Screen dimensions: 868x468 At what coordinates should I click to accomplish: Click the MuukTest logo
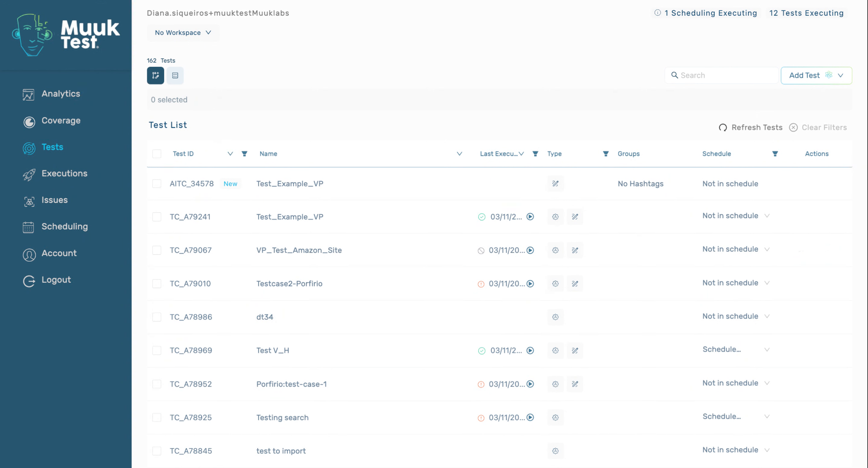pyautogui.click(x=66, y=35)
